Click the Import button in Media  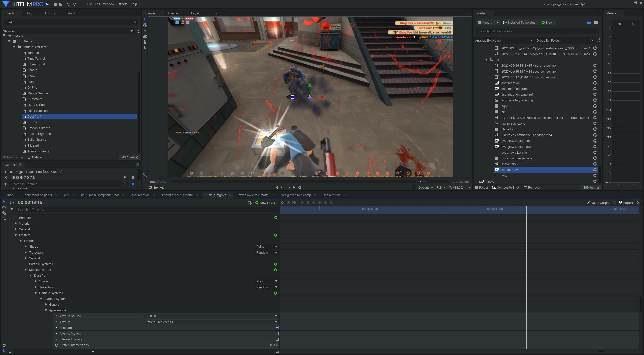click(485, 23)
